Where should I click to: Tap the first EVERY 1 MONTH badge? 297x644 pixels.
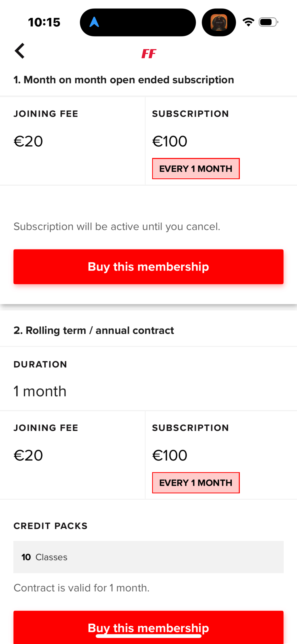coord(196,169)
